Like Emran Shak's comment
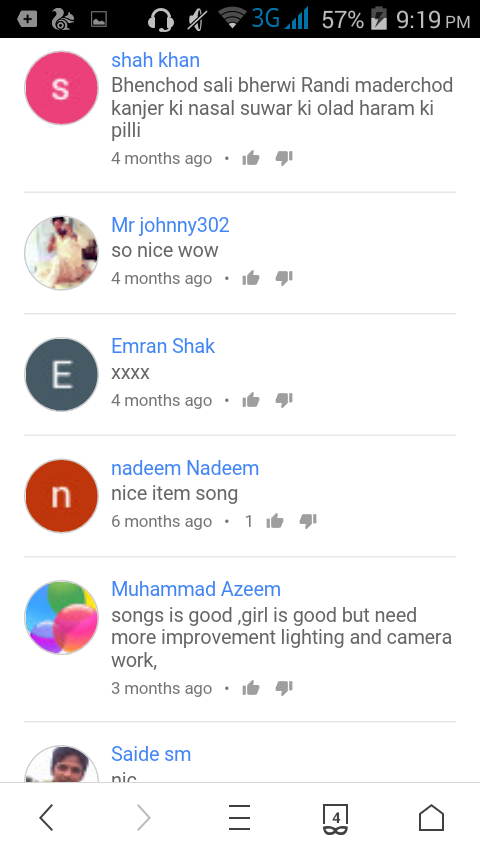 [251, 400]
